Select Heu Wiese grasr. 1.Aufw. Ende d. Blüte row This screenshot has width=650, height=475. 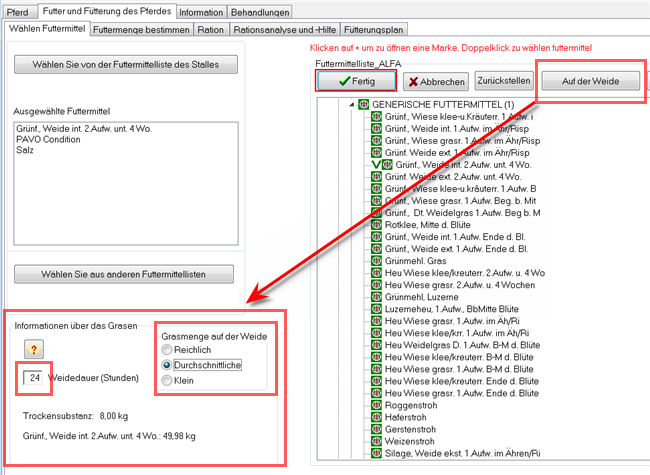pos(461,393)
